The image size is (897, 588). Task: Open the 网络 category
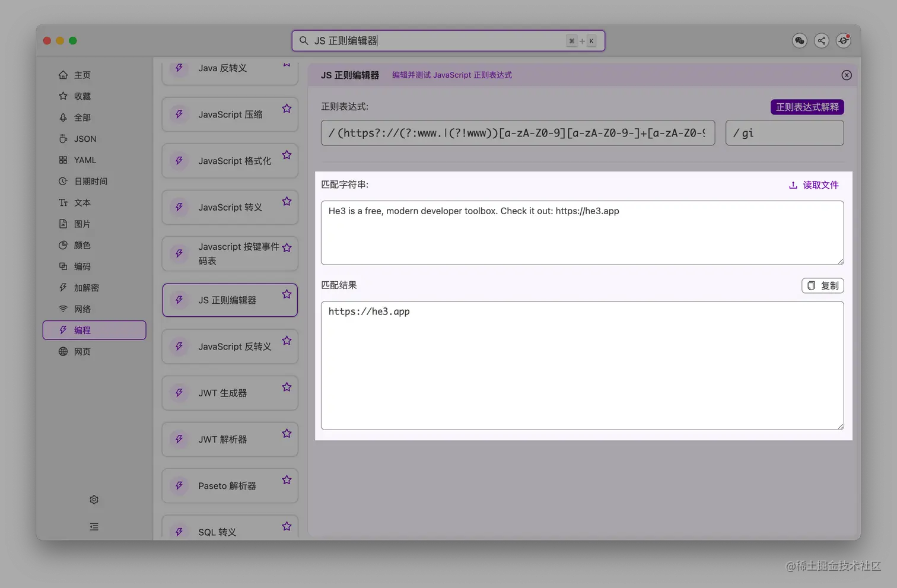(x=94, y=309)
